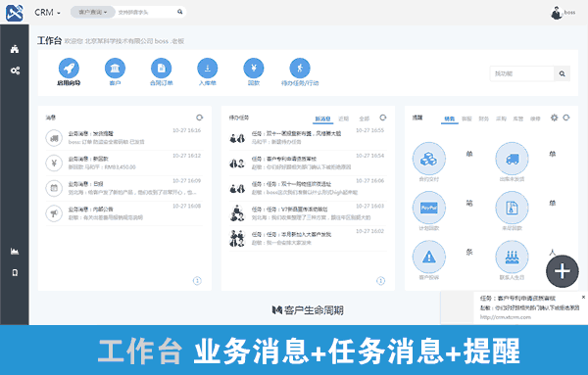This screenshot has width=588, height=375.
Task: Click the birthday cake contacts icon
Action: click(512, 257)
